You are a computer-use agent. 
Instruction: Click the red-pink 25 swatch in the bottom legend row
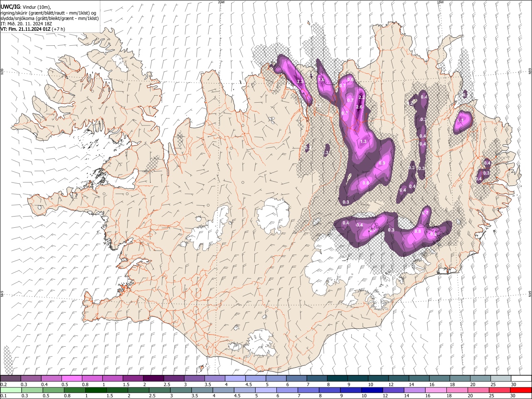[x=499, y=390]
